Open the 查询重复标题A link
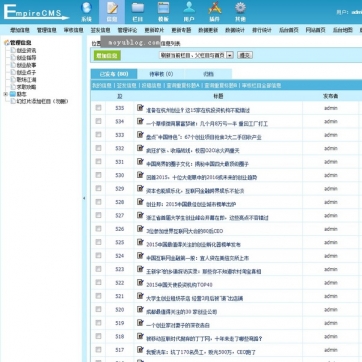362x362 pixels. click(183, 86)
